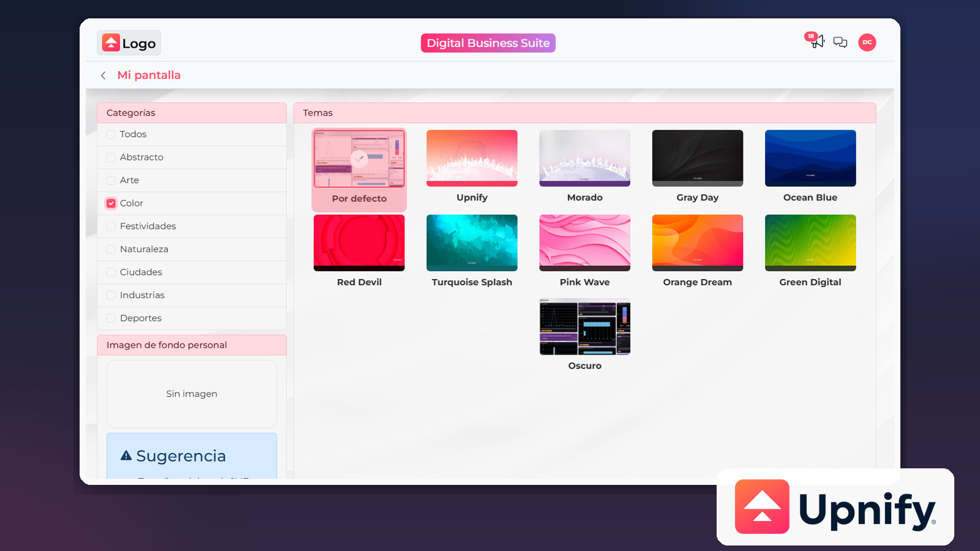Select the Turquoise Splash theme thumbnail

coord(472,242)
